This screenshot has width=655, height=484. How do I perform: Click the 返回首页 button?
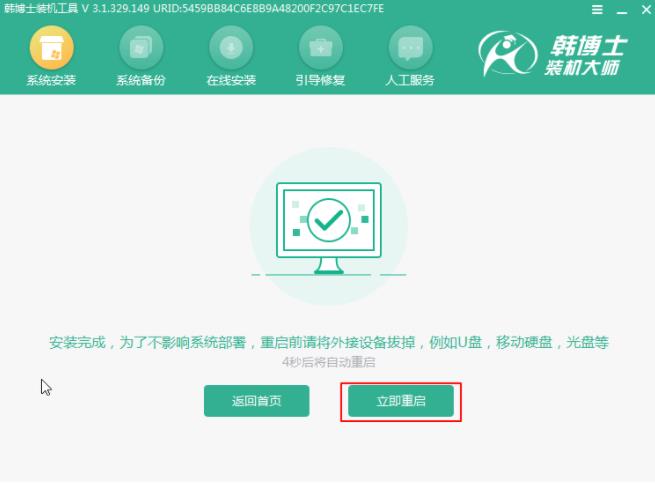click(x=256, y=401)
